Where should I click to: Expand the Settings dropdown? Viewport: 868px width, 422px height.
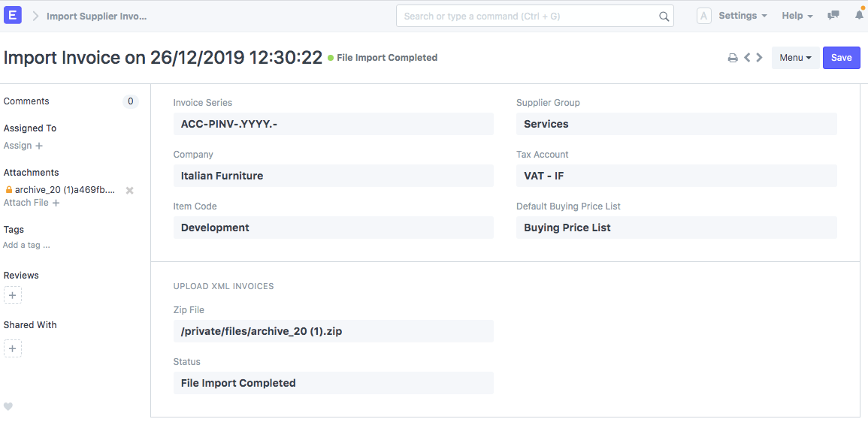tap(742, 16)
